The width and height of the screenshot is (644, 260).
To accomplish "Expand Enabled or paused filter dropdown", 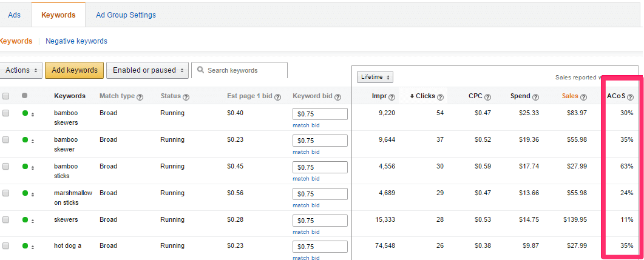I will (147, 70).
